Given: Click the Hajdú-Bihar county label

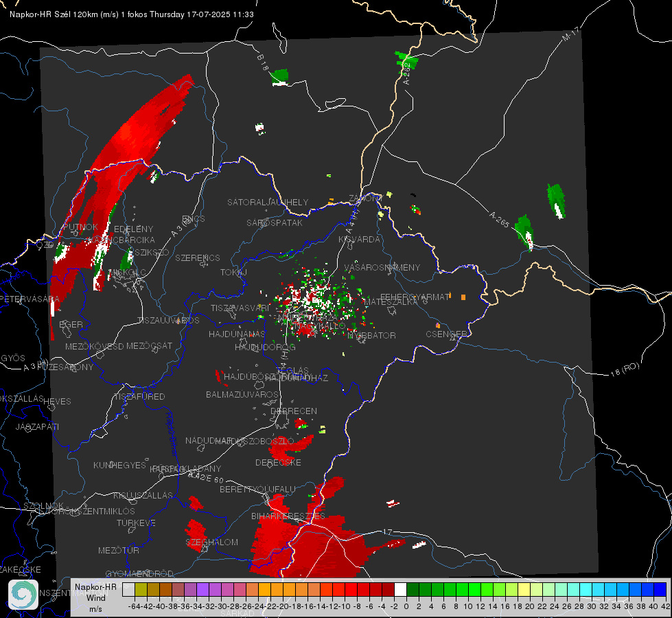Looking at the screenshot, I should click(172, 434).
